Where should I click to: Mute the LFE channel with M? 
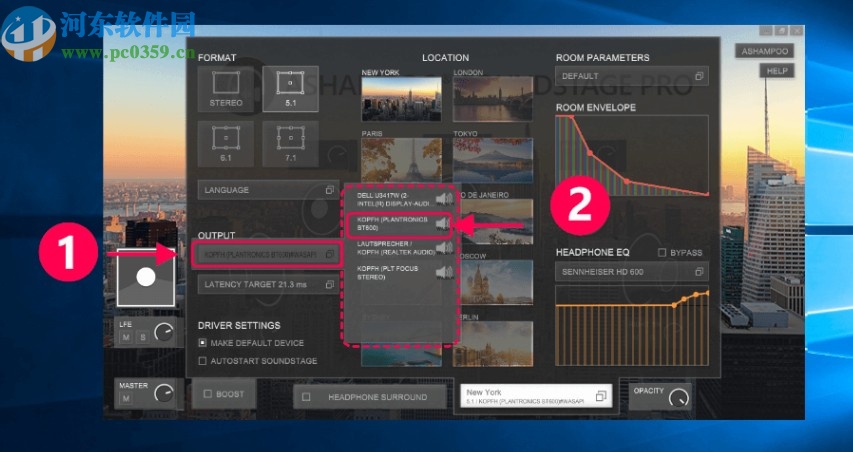pos(126,338)
